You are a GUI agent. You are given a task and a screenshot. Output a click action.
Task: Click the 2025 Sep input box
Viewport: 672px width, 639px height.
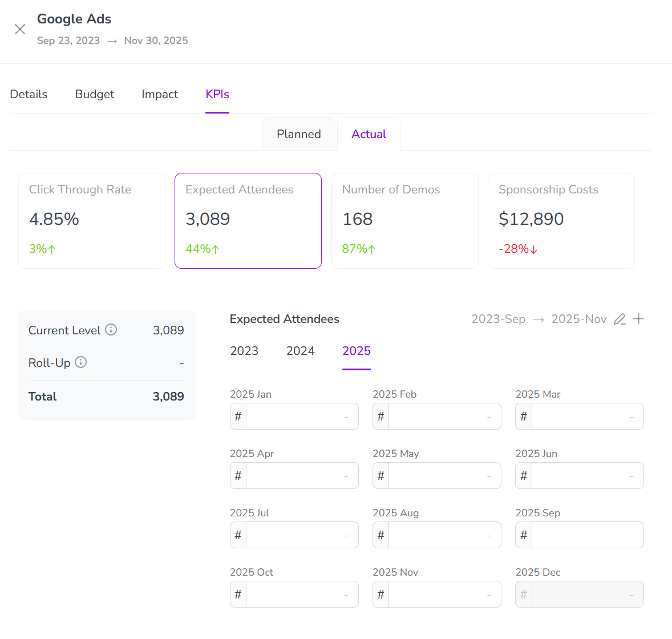pyautogui.click(x=586, y=535)
